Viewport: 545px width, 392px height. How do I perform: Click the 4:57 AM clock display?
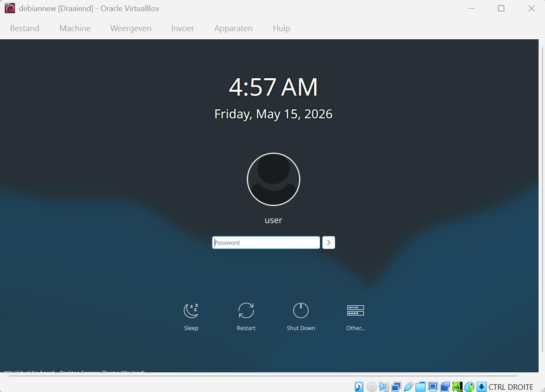274,87
